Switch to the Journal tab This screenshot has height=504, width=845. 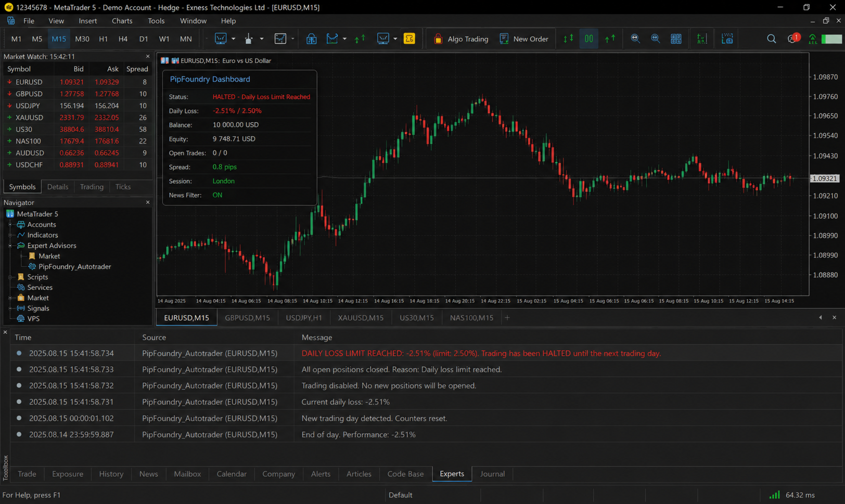point(492,474)
